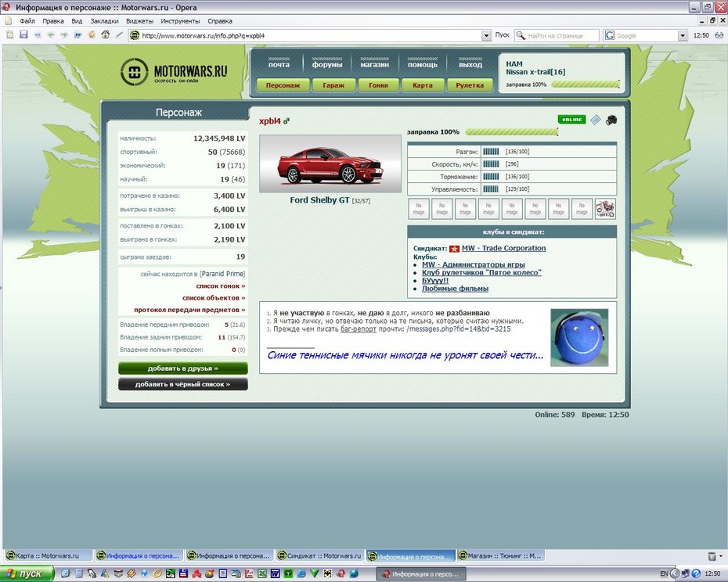The width and height of the screenshot is (728, 582).
Task: Open 'MW - Администраторы игры' club link
Action: coord(473,264)
